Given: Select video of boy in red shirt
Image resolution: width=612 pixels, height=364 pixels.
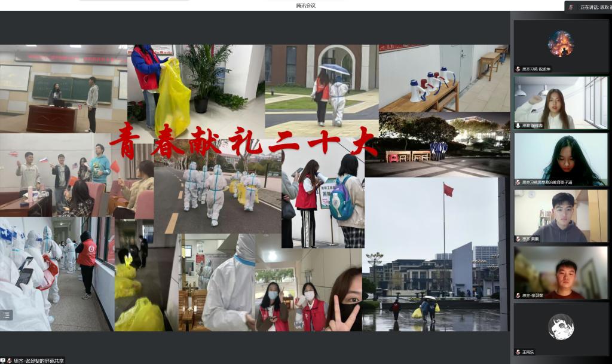Looking at the screenshot, I should click(561, 271).
